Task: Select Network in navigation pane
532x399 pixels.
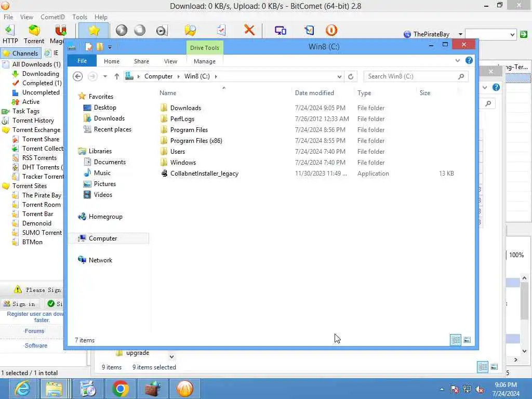Action: [100, 260]
